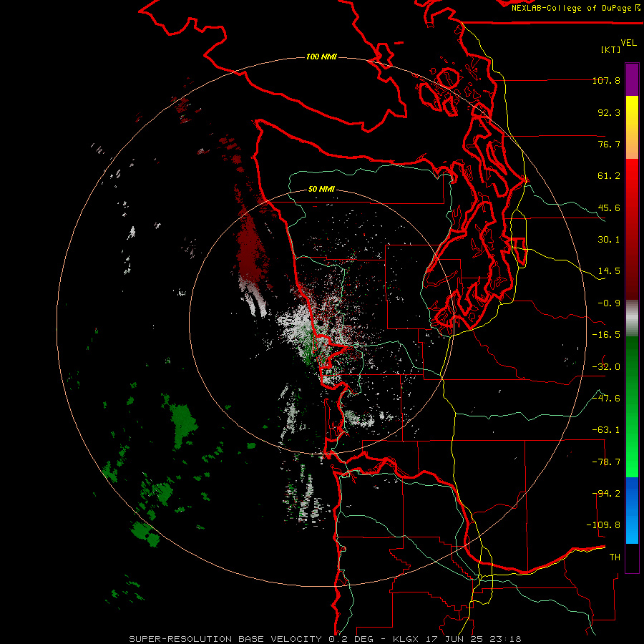Click the 14.5 velocity scale value
This screenshot has height=644, width=644.
click(609, 271)
